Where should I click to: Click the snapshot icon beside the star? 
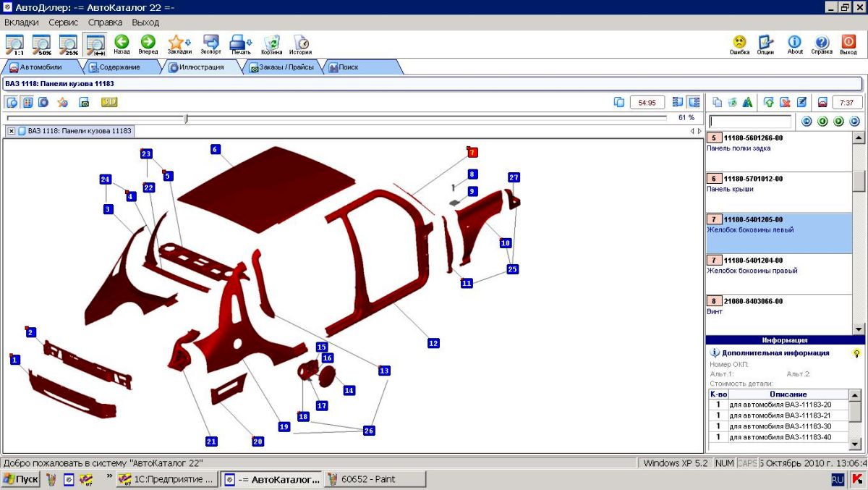click(84, 102)
